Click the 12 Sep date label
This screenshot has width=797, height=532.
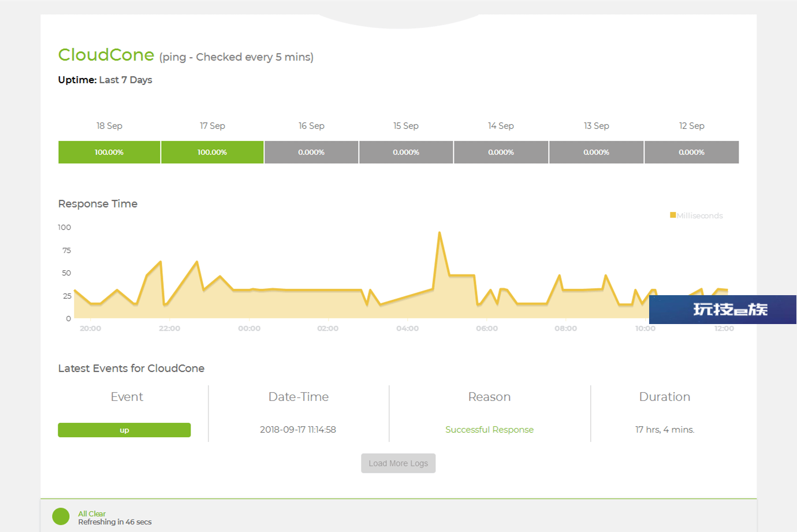click(691, 126)
